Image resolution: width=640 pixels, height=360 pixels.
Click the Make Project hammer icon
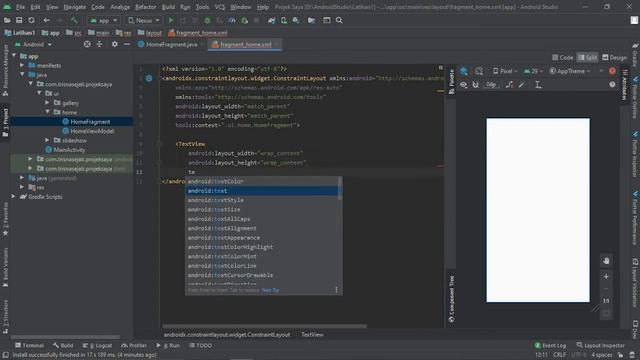coord(74,20)
